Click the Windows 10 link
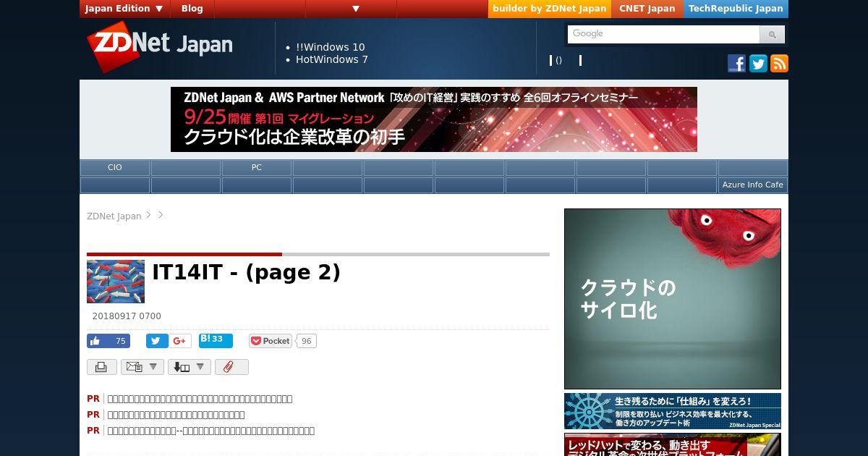The image size is (868, 456). pos(331,47)
